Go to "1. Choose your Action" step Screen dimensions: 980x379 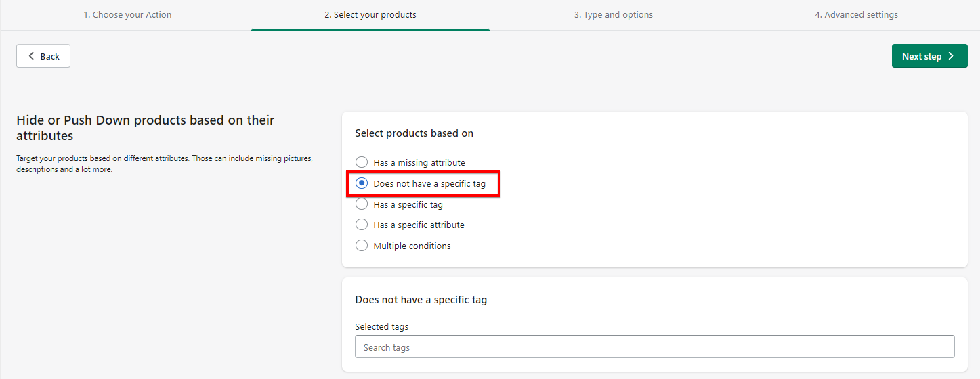(x=127, y=14)
